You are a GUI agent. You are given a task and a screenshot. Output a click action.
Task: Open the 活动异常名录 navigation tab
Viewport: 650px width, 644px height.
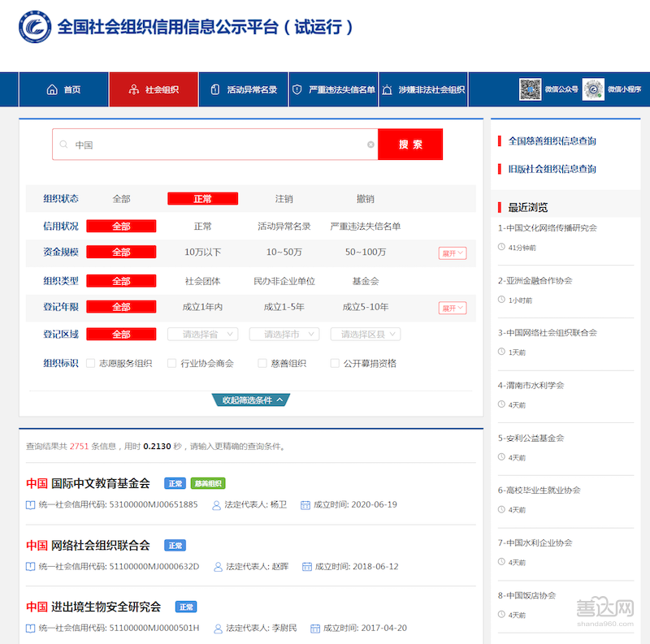[243, 90]
